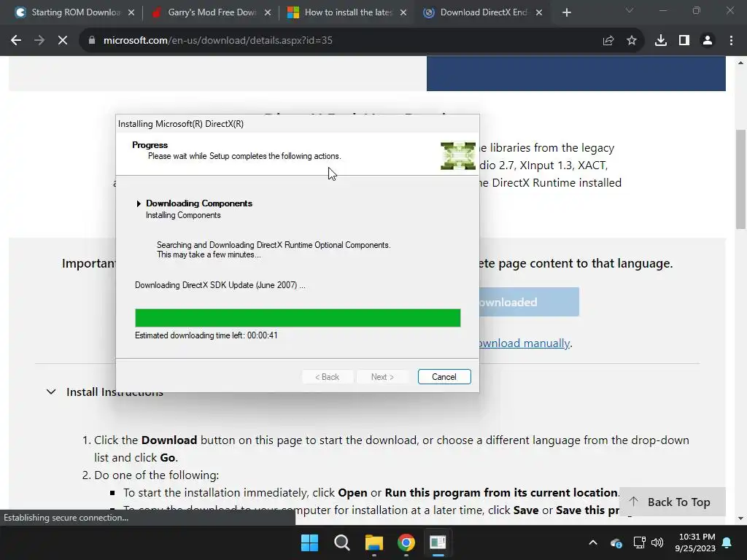Select the DirectX setup taskbar icon
Viewport: 747px width, 560px height.
click(x=438, y=542)
